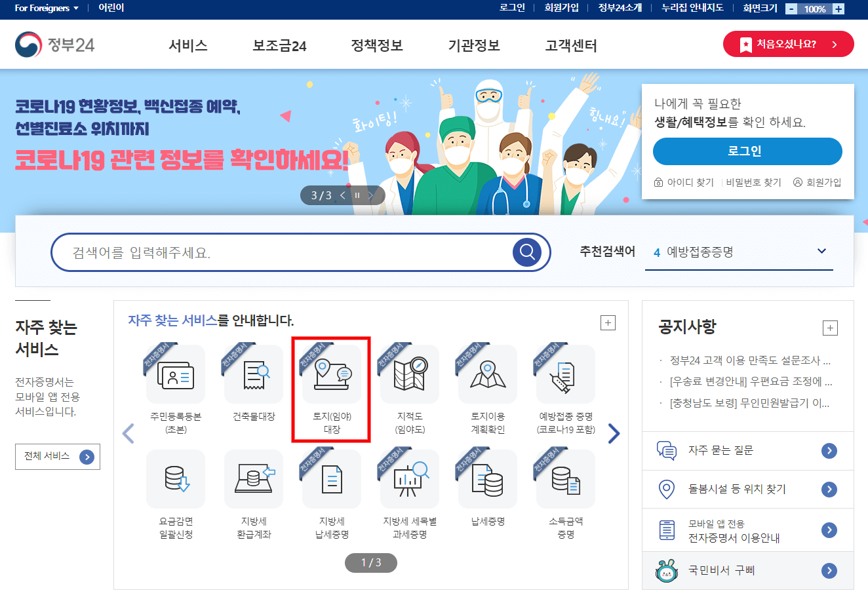Go to previous banner slide
The image size is (868, 599).
coord(343,195)
